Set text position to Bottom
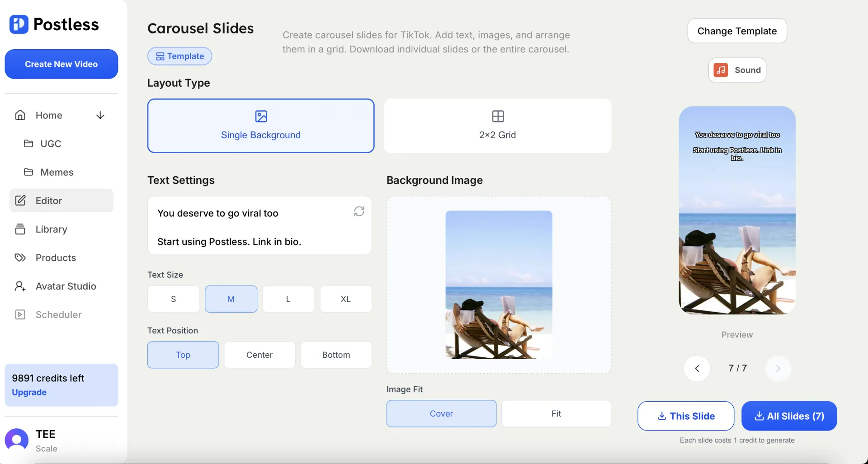The image size is (868, 464). (x=336, y=355)
